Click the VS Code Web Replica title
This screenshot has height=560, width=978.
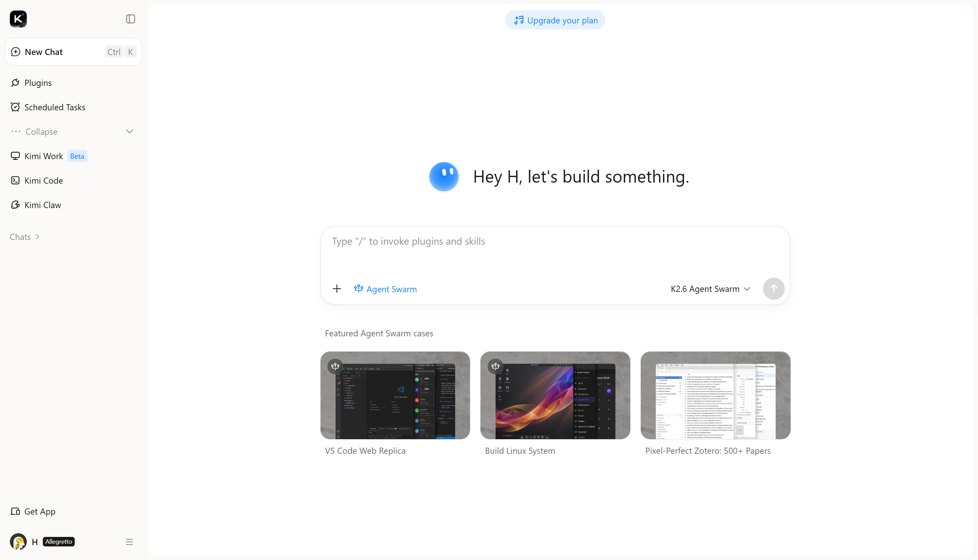tap(365, 451)
